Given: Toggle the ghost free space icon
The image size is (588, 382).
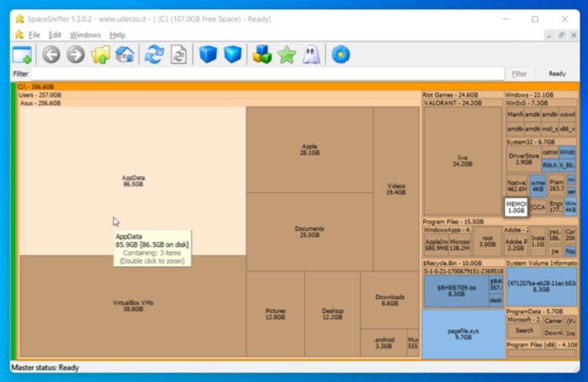Looking at the screenshot, I should coord(312,55).
